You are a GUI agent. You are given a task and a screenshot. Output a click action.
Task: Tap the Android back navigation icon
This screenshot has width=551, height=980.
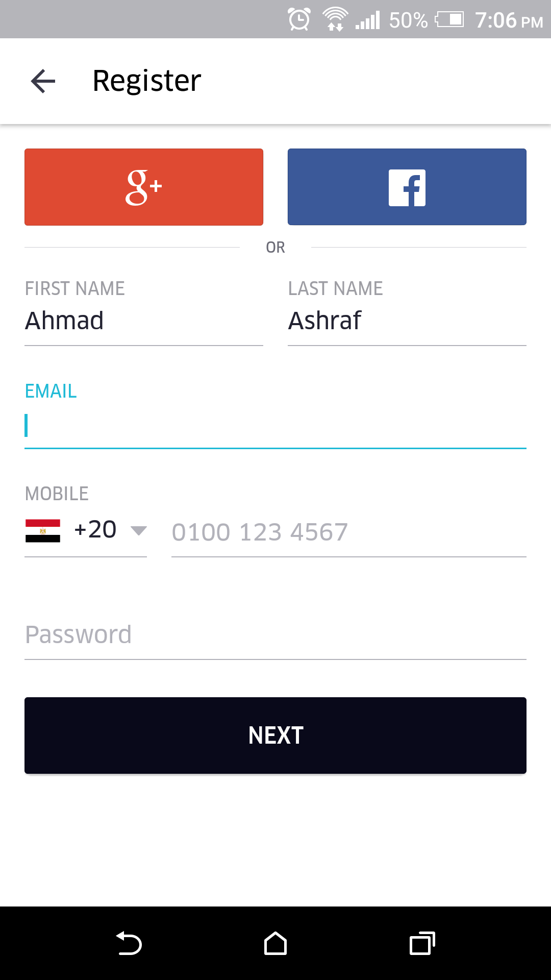tap(129, 943)
